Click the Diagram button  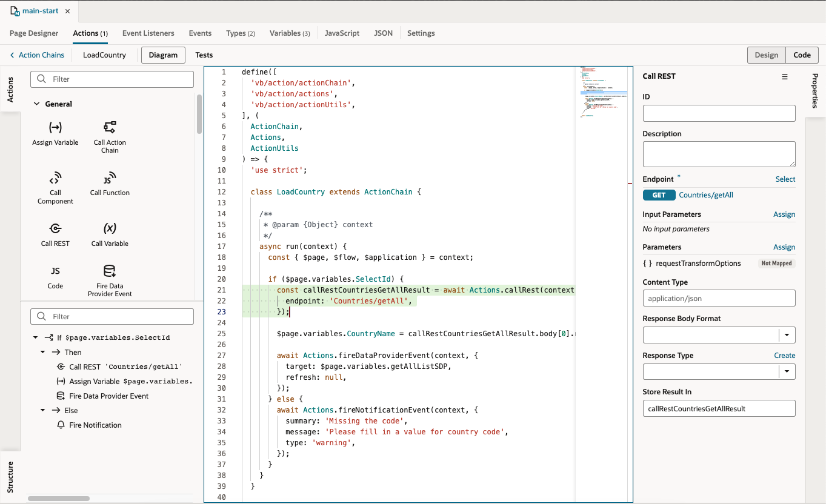(162, 55)
